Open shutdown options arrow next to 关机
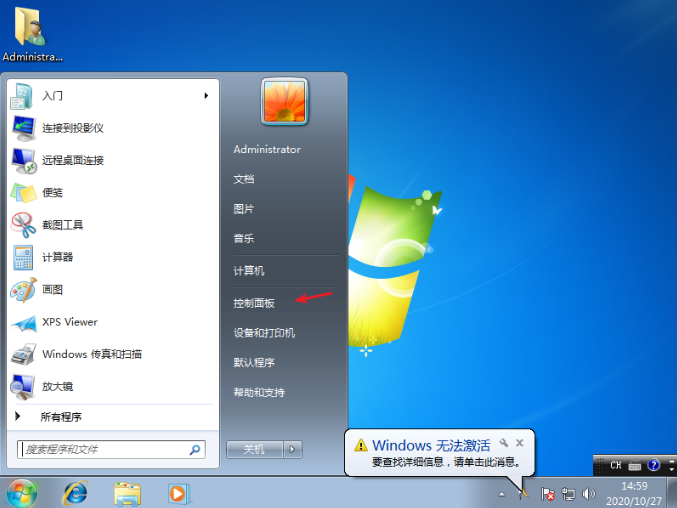The width and height of the screenshot is (677, 508). [x=293, y=450]
